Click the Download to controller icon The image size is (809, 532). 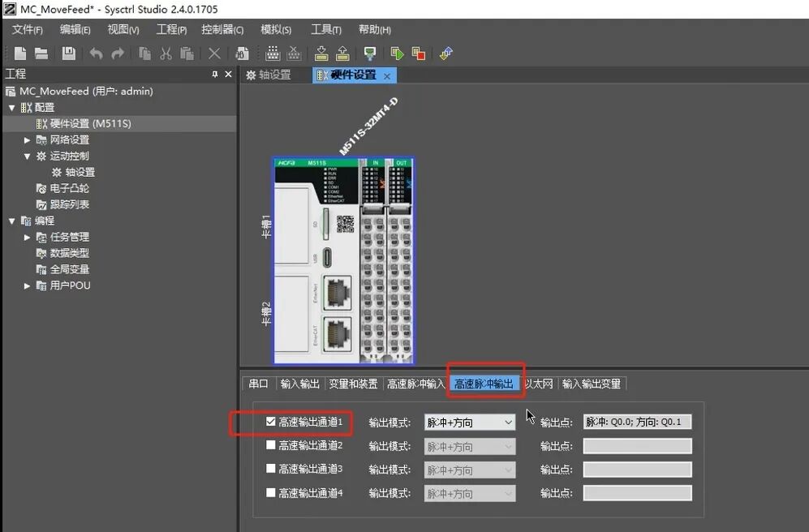pos(321,53)
